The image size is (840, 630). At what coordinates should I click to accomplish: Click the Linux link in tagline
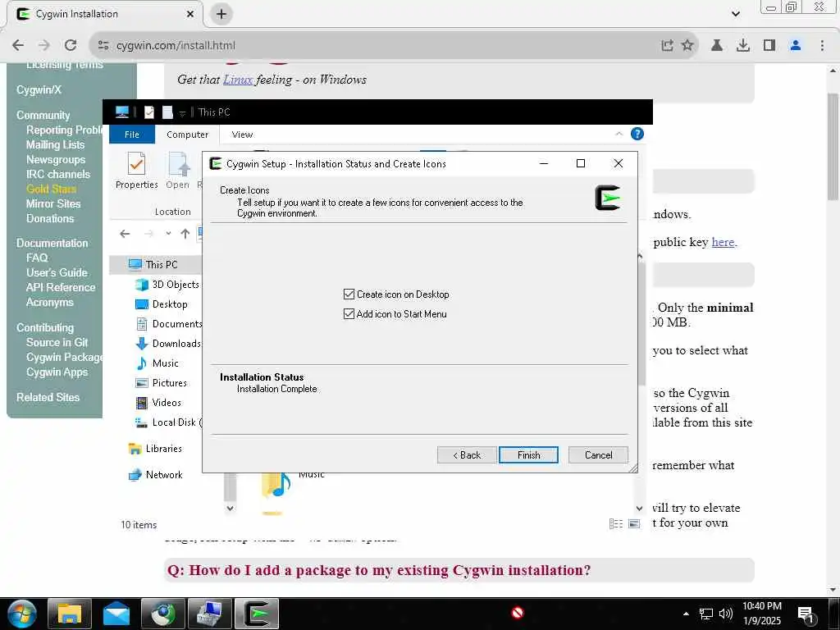(x=238, y=80)
